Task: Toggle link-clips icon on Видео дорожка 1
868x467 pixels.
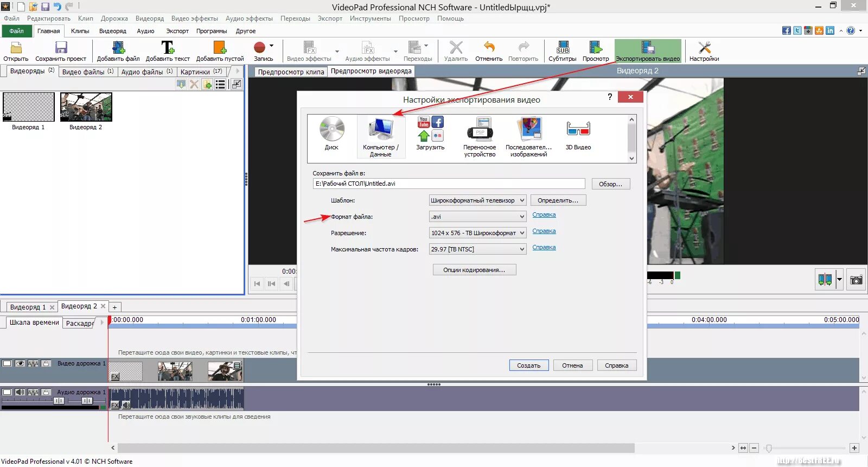Action: (x=33, y=363)
